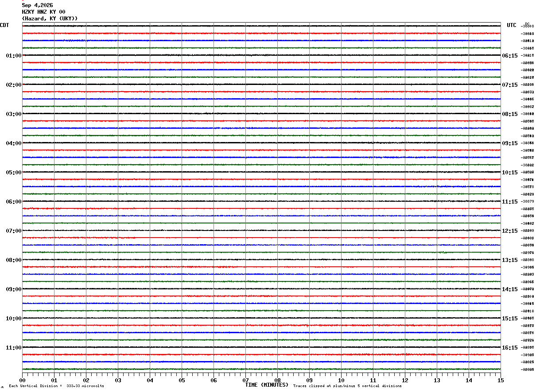Click the Sep 4,2026 date header
The width and height of the screenshot is (536, 392).
pyautogui.click(x=37, y=5)
